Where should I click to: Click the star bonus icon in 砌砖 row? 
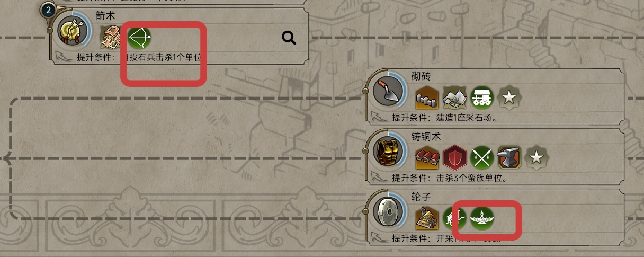click(509, 98)
